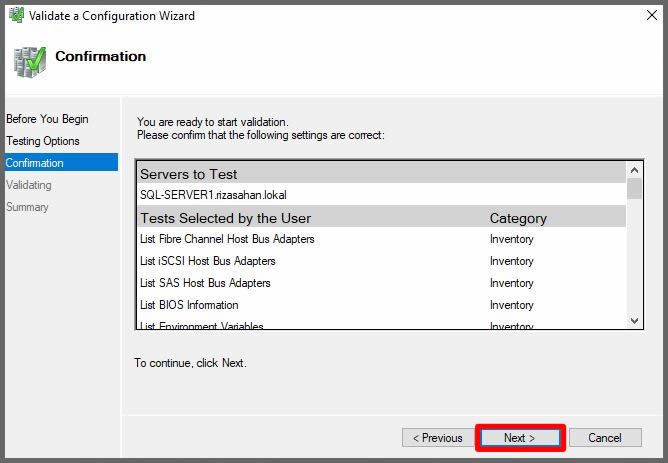
Task: Click Next to start validation
Action: 519,438
